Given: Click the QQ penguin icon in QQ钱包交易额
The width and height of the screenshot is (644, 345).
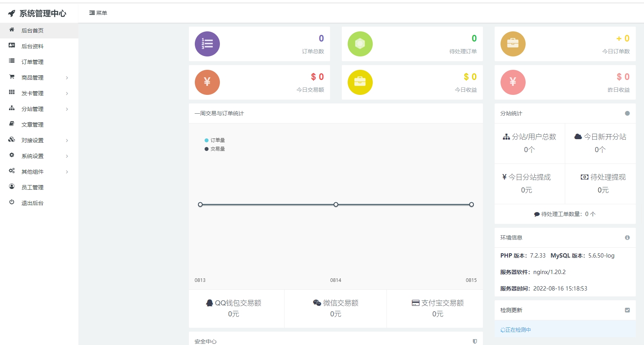Looking at the screenshot, I should point(210,303).
